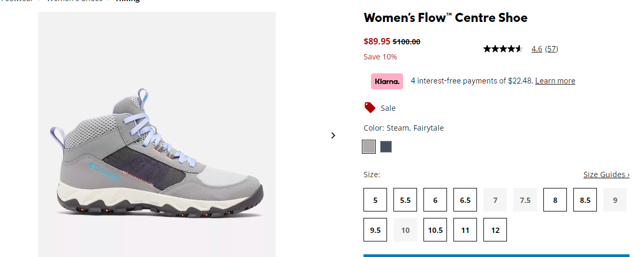Click the Klarna pink logo badge
Viewport: 644px width, 257px height.
[x=387, y=81]
